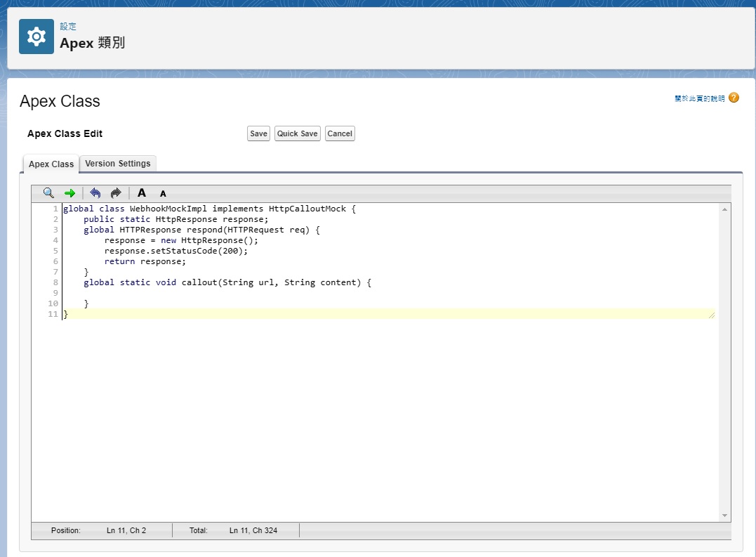Cancel editing the Apex class

tap(340, 133)
